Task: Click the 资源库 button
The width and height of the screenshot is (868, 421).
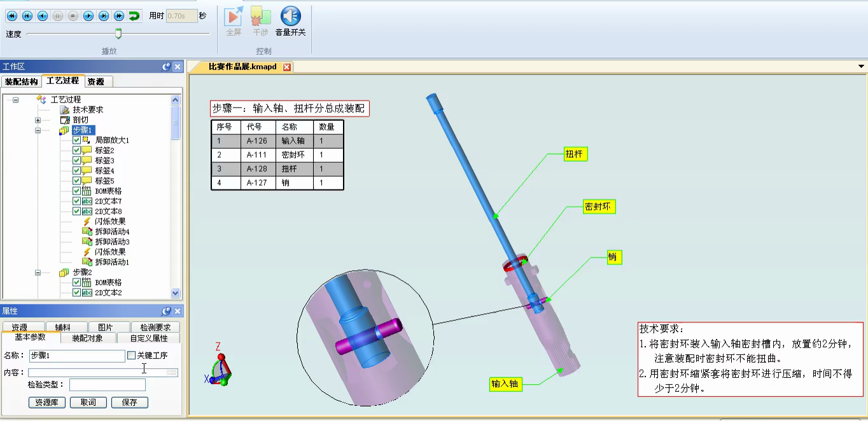Action: [x=47, y=403]
